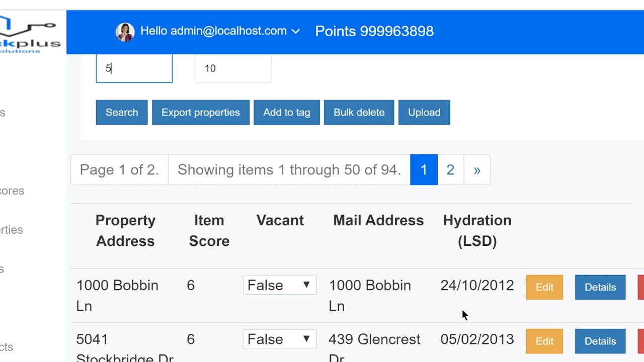
Task: Open Vacant dropdown for 1000 Bobbin Ln
Action: click(280, 285)
